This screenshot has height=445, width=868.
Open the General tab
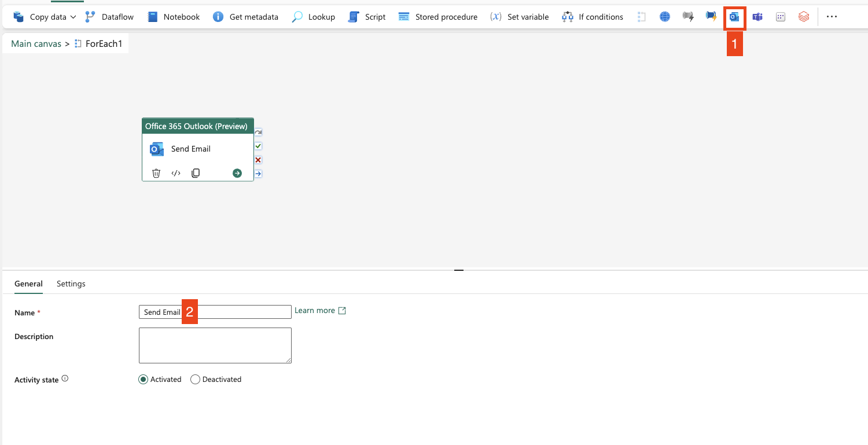click(28, 284)
